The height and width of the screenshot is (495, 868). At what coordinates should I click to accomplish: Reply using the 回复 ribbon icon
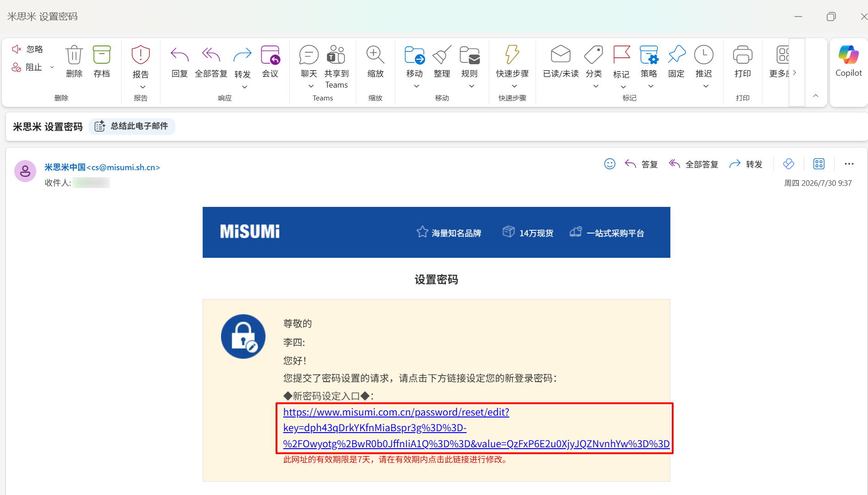[x=179, y=55]
